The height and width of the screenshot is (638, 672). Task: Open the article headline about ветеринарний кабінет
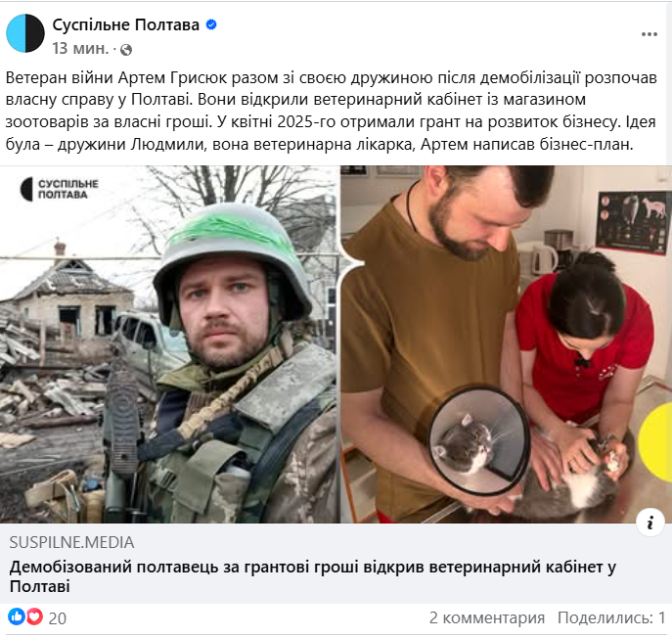(x=313, y=576)
